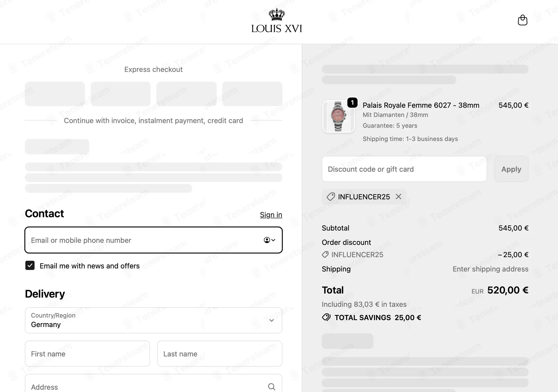
Task: Open the shopping bag icon
Action: click(x=522, y=20)
